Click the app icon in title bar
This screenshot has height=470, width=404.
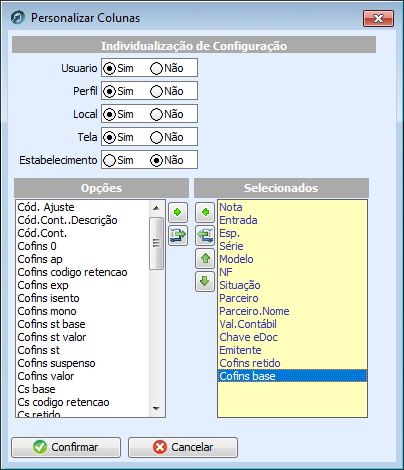coord(18,18)
